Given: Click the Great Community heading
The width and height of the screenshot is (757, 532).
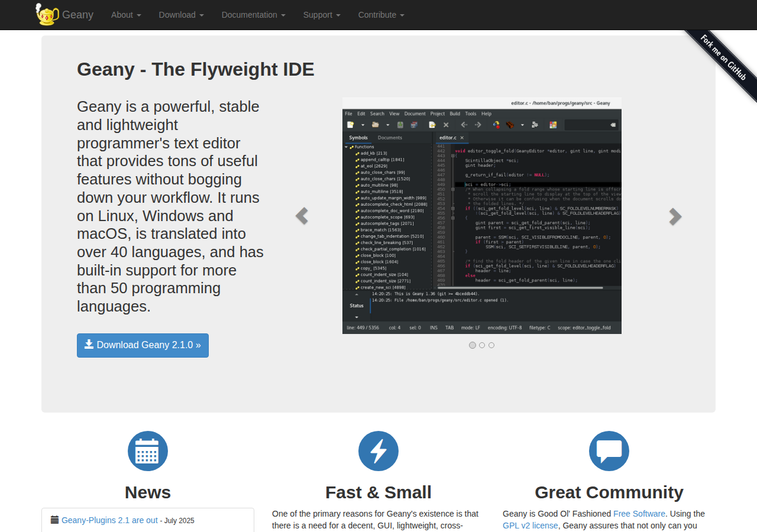Looking at the screenshot, I should [x=609, y=492].
